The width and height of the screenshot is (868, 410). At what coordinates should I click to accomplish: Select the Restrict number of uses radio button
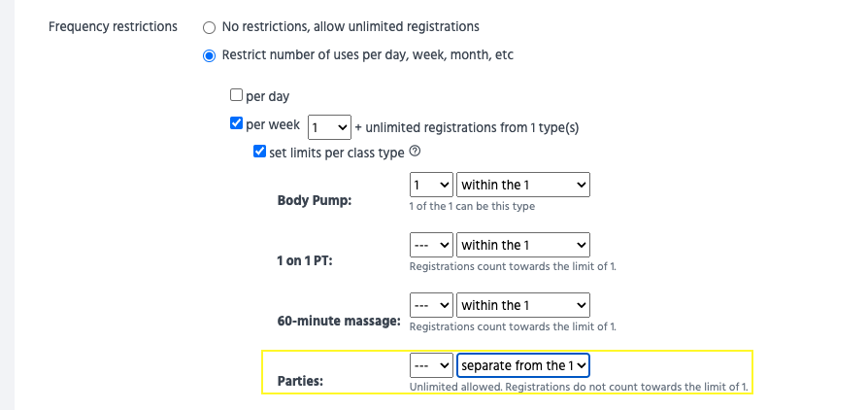(x=209, y=55)
